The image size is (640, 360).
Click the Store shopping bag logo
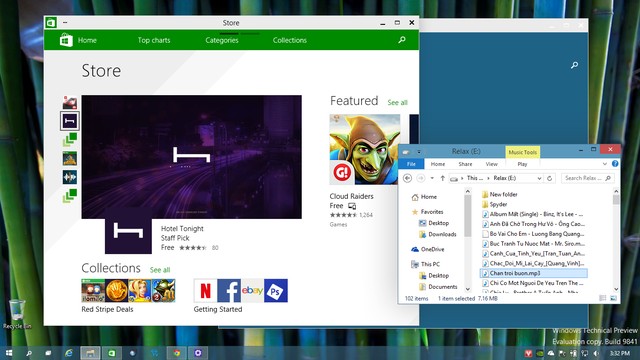pyautogui.click(x=66, y=40)
